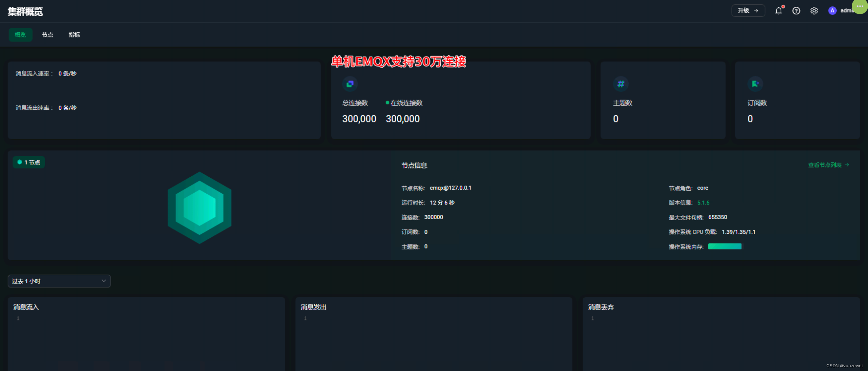Open the settings gear icon

tap(814, 11)
